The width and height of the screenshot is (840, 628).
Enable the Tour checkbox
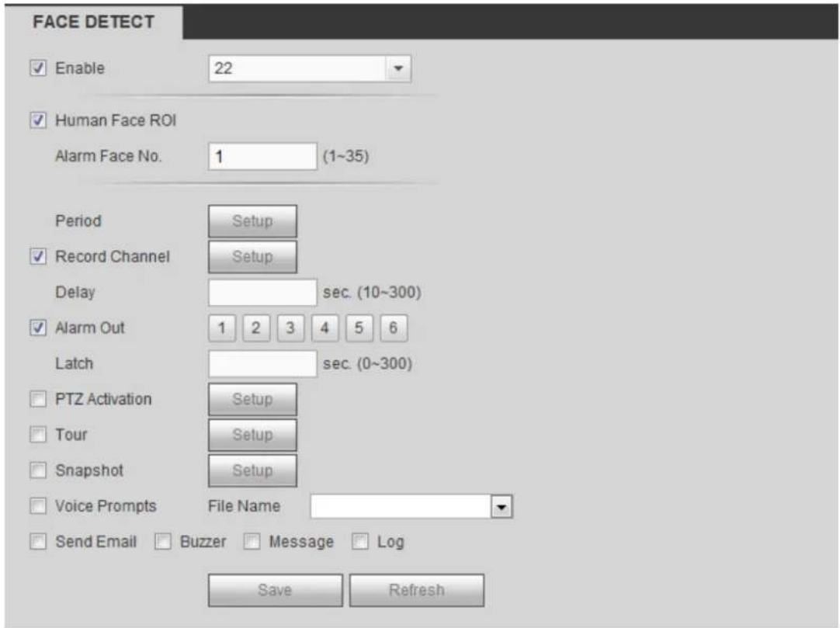38,434
